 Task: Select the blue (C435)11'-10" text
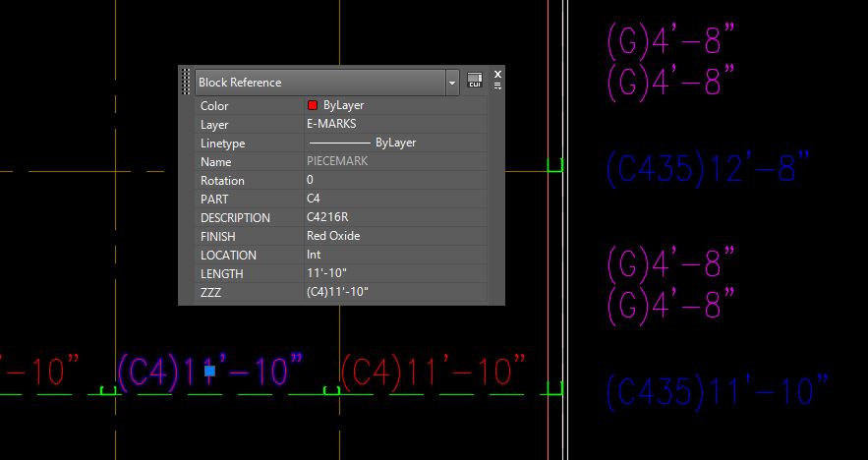[717, 392]
